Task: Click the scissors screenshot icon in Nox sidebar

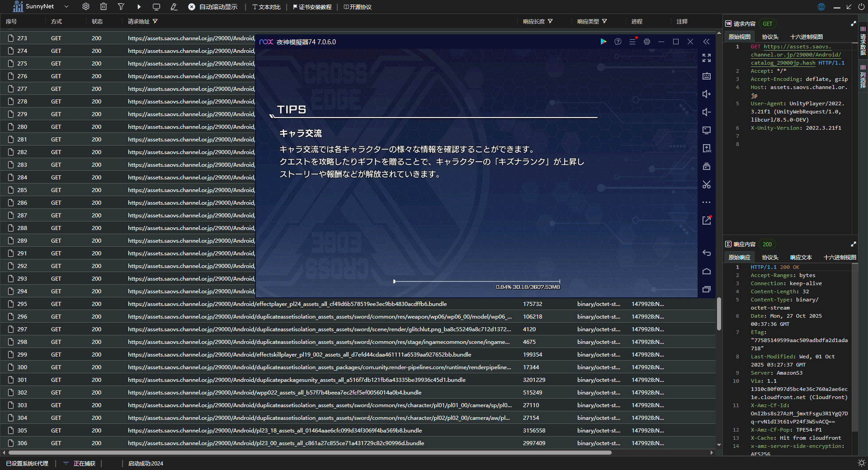Action: point(707,184)
